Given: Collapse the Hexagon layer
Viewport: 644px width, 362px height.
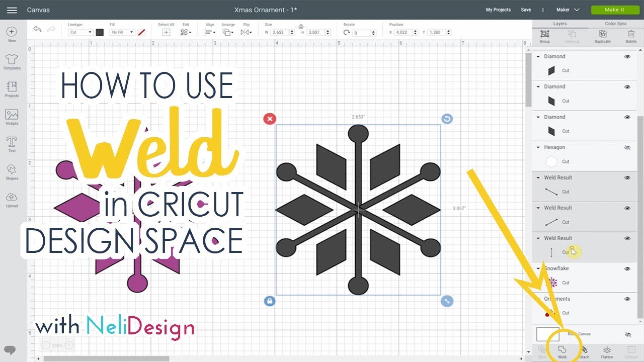Looking at the screenshot, I should coord(539,148).
